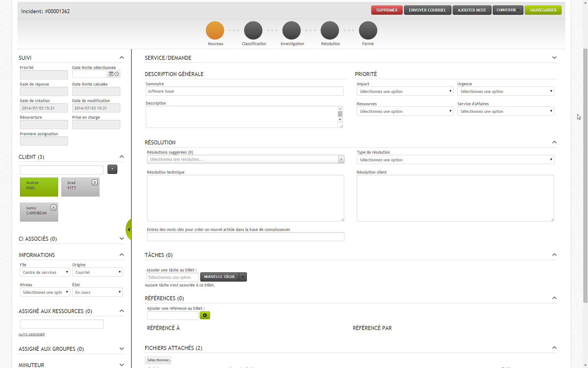
Task: Open Nouvelle Tâche split-button arrow
Action: tap(243, 277)
